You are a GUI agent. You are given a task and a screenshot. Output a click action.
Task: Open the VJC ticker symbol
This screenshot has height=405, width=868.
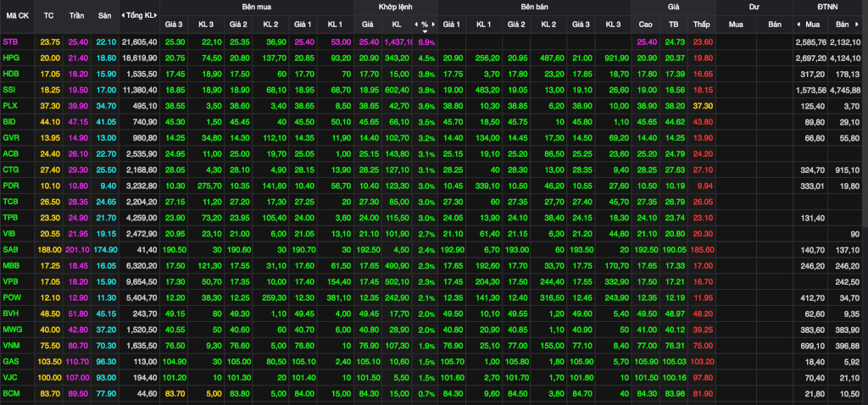pos(10,378)
